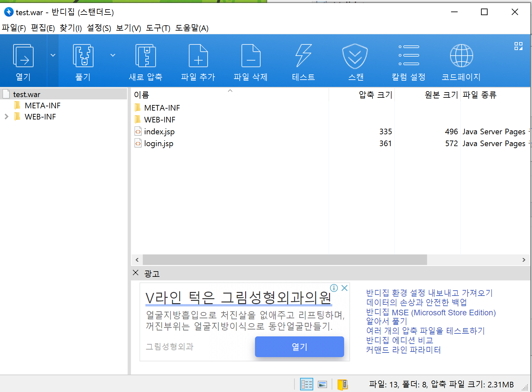Click the Bandizip app icon in title bar
The width and height of the screenshot is (532, 392).
click(9, 12)
